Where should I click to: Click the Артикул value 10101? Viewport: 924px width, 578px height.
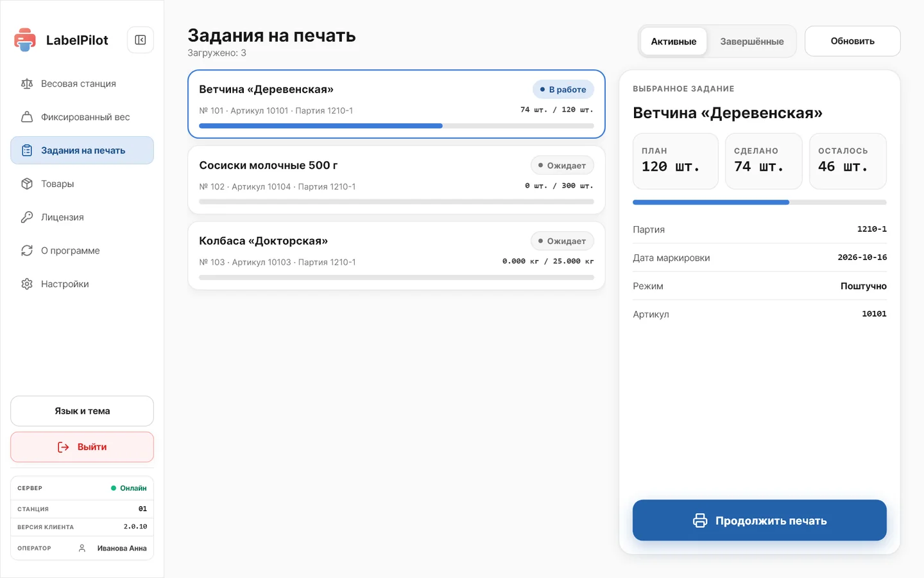pyautogui.click(x=874, y=314)
